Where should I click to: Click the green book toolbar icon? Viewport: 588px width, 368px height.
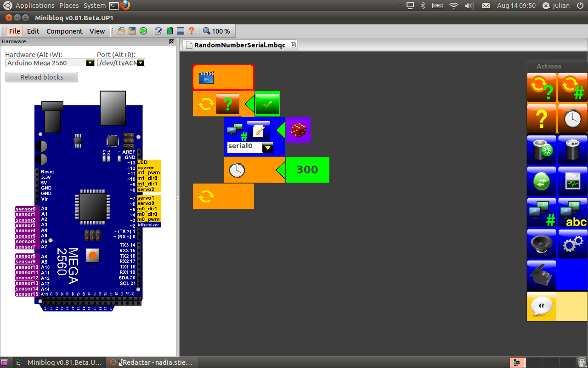[x=170, y=31]
